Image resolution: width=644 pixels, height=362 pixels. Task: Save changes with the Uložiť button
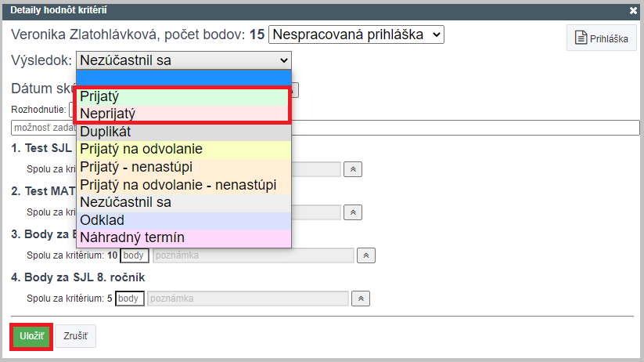pos(31,336)
